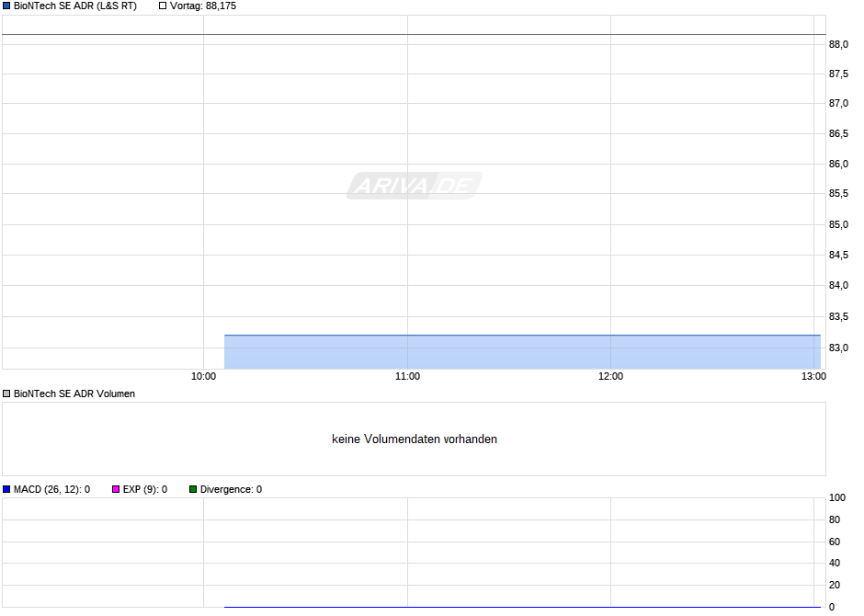Click the grey BioNTech Volumen legend swatch
This screenshot has width=864, height=616.
click(x=6, y=394)
